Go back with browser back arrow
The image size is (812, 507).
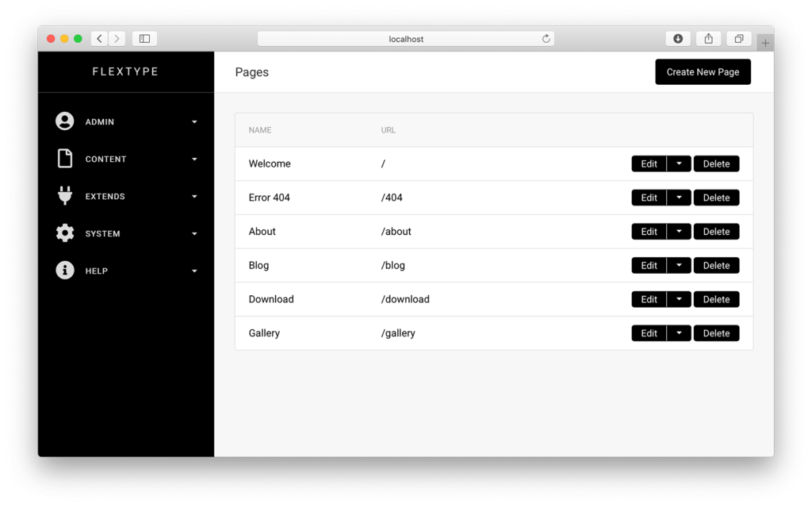[99, 38]
